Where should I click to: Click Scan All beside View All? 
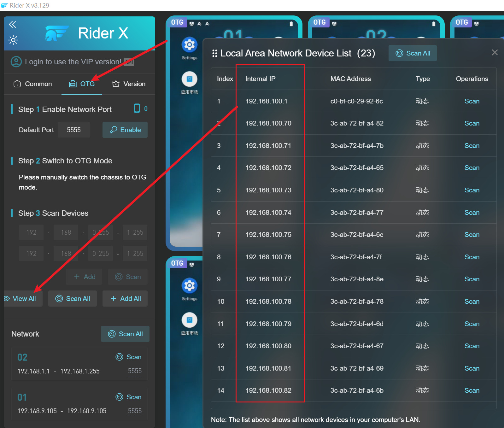[73, 299]
